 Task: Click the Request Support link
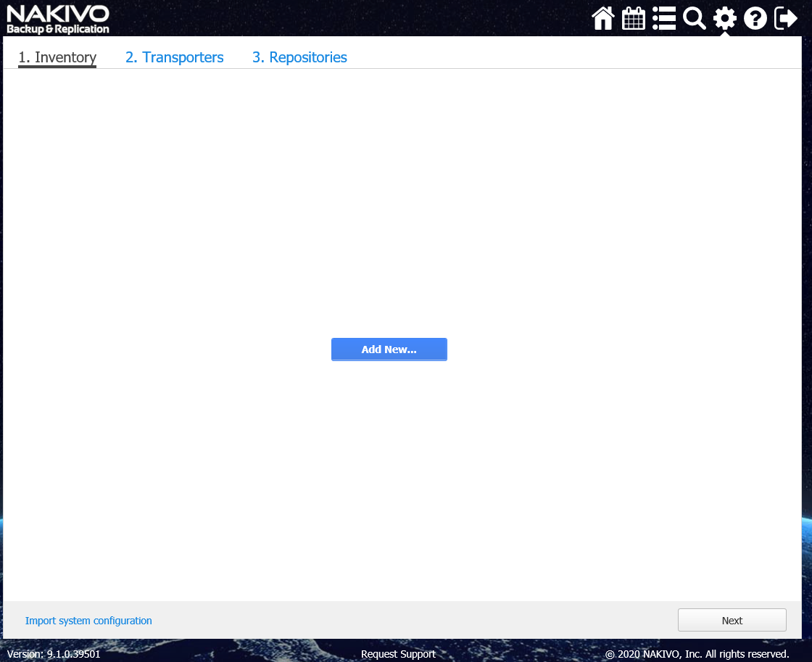click(x=398, y=654)
